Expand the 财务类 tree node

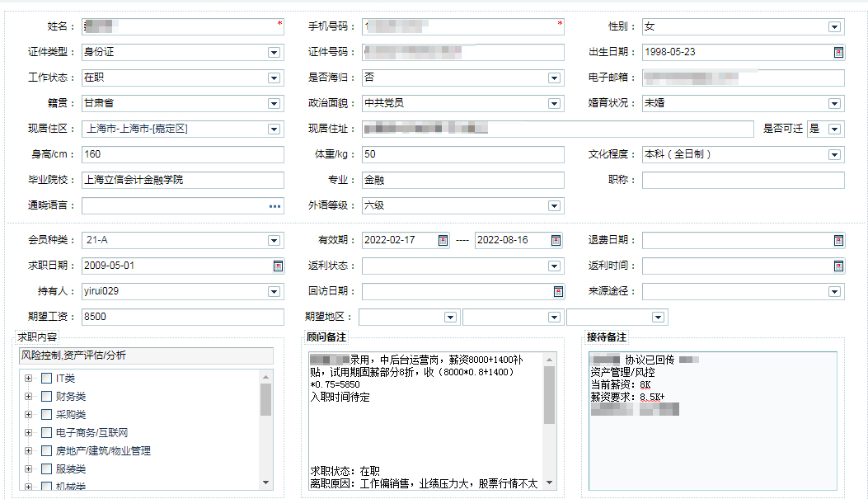(x=28, y=397)
